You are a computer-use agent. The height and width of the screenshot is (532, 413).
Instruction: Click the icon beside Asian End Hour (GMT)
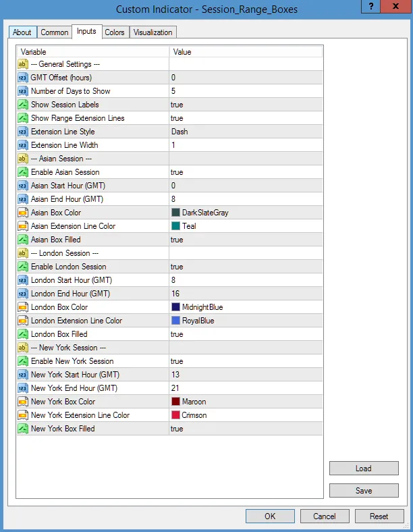point(23,199)
